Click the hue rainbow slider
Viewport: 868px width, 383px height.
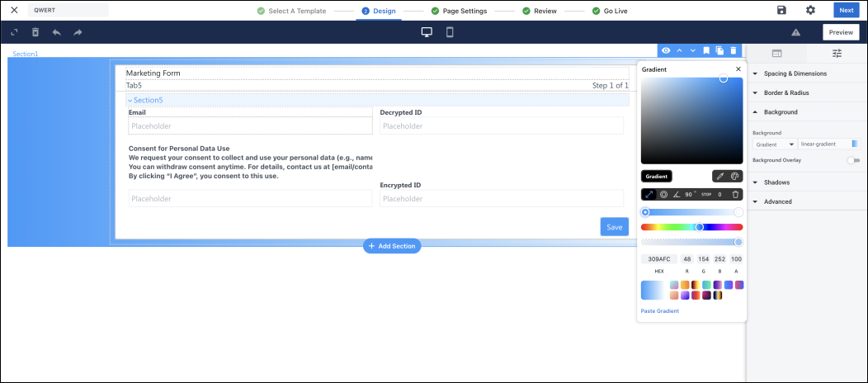pyautogui.click(x=691, y=227)
